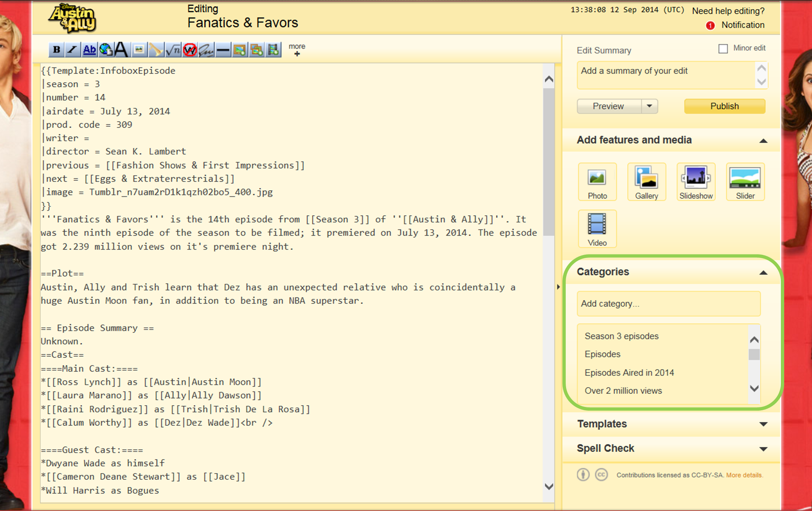Click the attribution info icon in the footer
Screen dimensions: 812x511
pos(583,475)
